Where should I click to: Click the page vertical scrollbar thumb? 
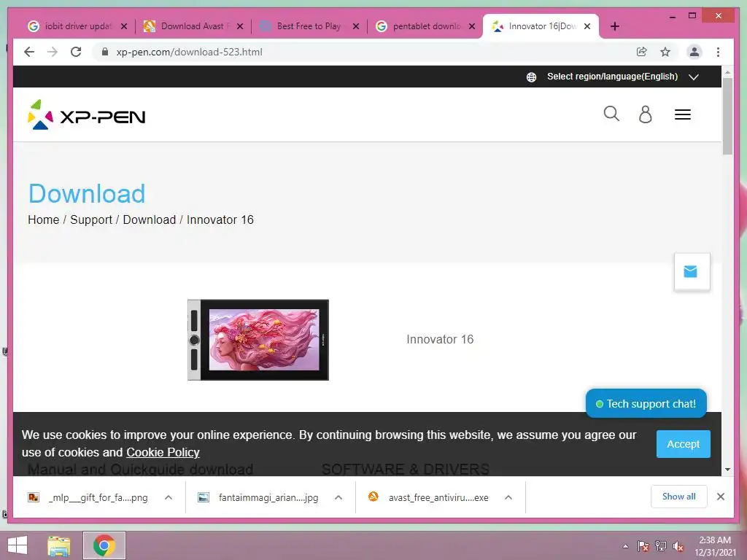(x=727, y=116)
